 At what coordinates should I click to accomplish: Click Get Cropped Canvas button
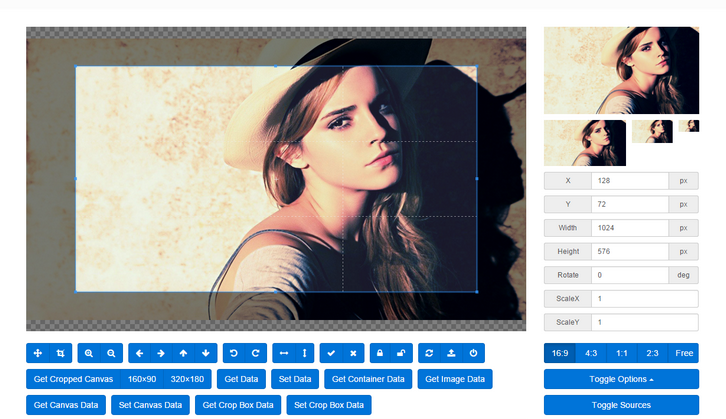pos(74,379)
